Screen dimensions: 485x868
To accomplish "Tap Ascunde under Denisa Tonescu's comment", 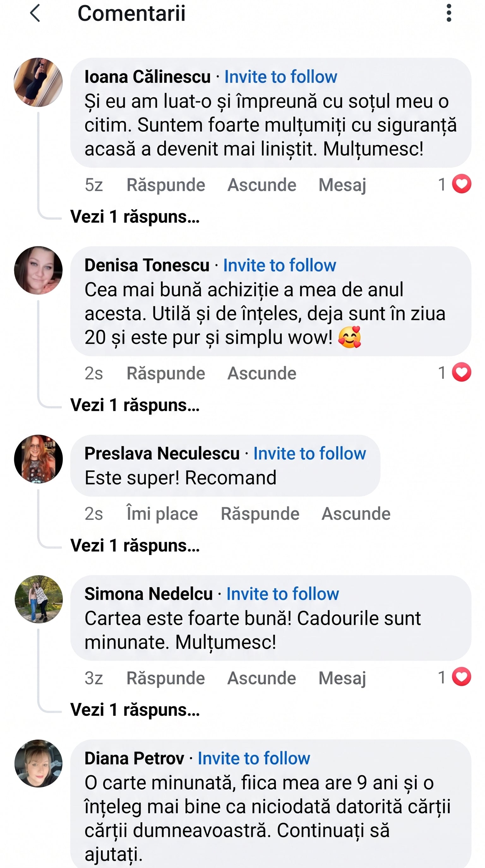I will tap(262, 373).
